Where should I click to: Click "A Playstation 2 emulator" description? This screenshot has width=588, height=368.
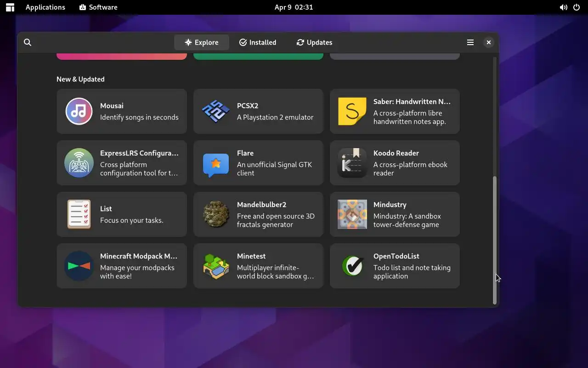tap(275, 117)
